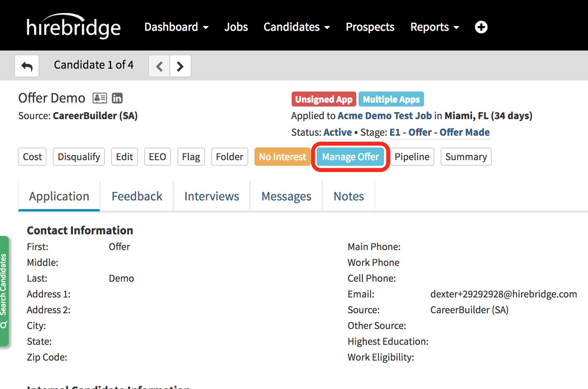Click the Active status link

(x=338, y=132)
